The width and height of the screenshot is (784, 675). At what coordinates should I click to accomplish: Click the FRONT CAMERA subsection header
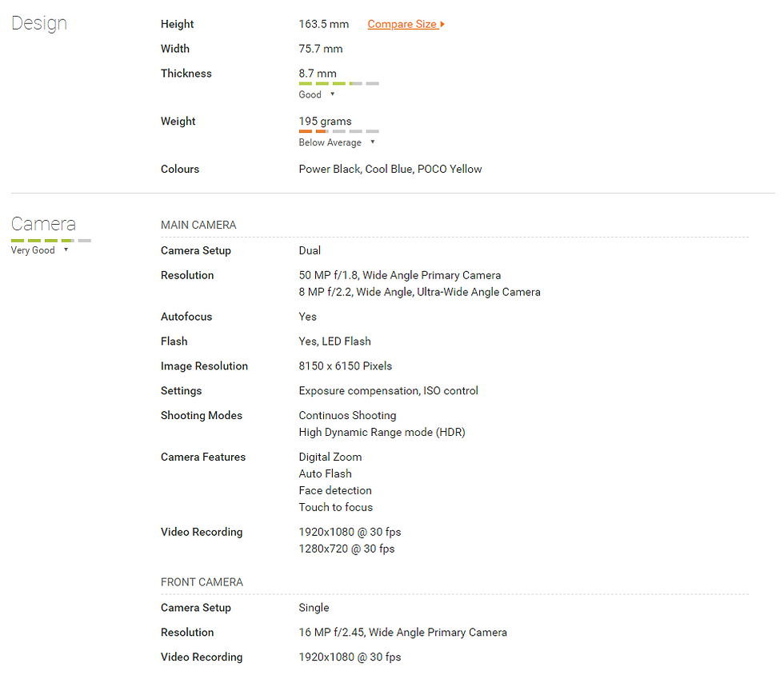(x=202, y=582)
